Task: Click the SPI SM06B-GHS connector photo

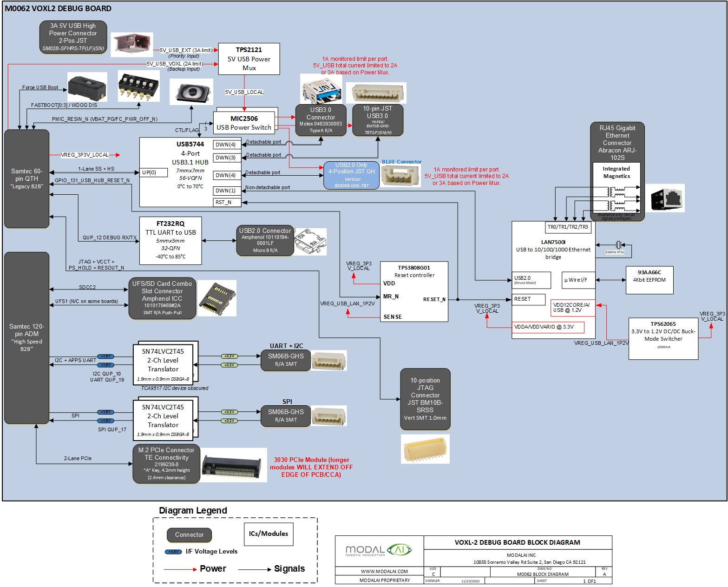Action: [329, 416]
